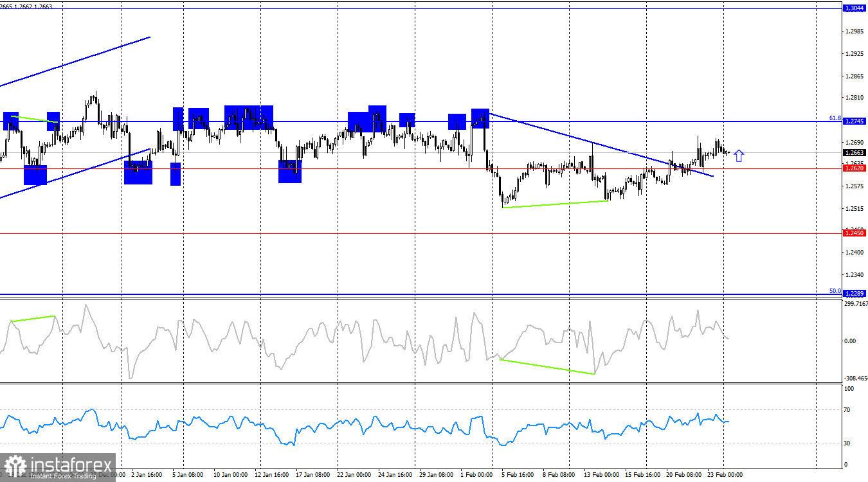Select the 13 Feb 00:00 date label
Image resolution: width=868 pixels, height=482 pixels.
coord(601,476)
